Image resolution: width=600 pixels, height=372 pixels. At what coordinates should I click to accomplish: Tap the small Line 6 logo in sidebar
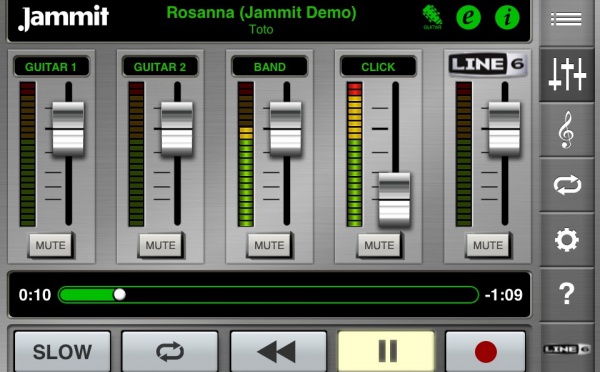coord(567,349)
